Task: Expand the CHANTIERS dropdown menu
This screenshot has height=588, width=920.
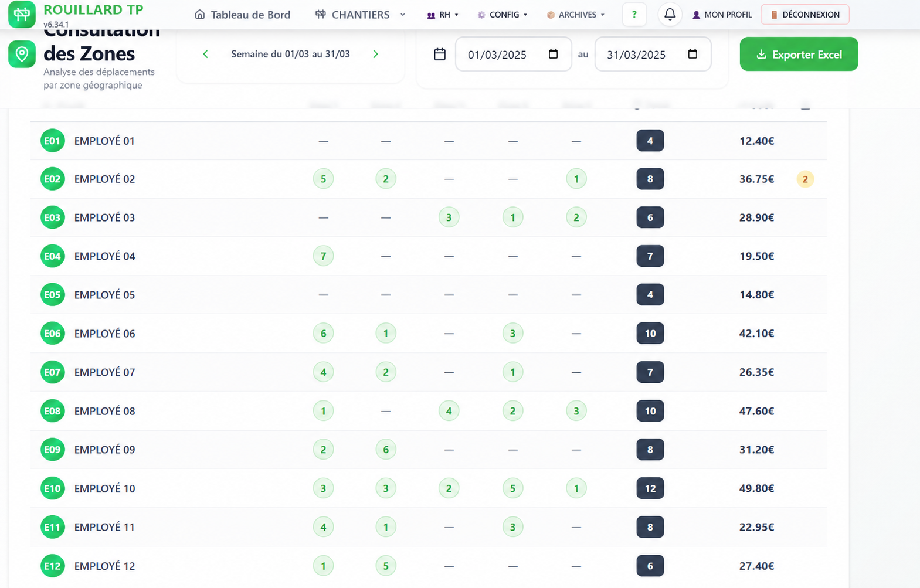Action: (x=360, y=15)
